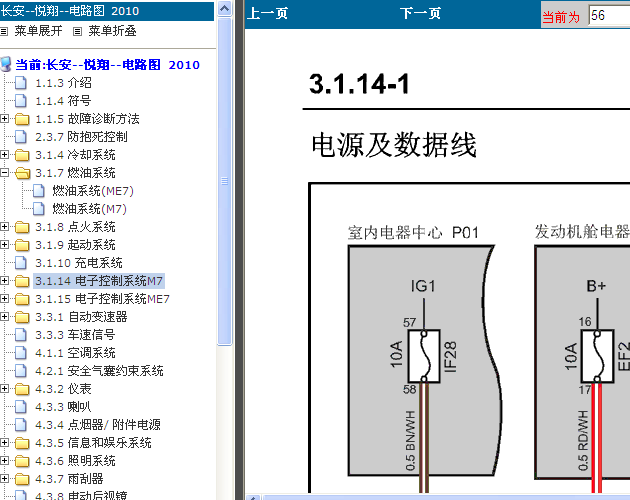Click the folder icon for 4.3.6 照明系统
The height and width of the screenshot is (500, 630).
click(22, 461)
